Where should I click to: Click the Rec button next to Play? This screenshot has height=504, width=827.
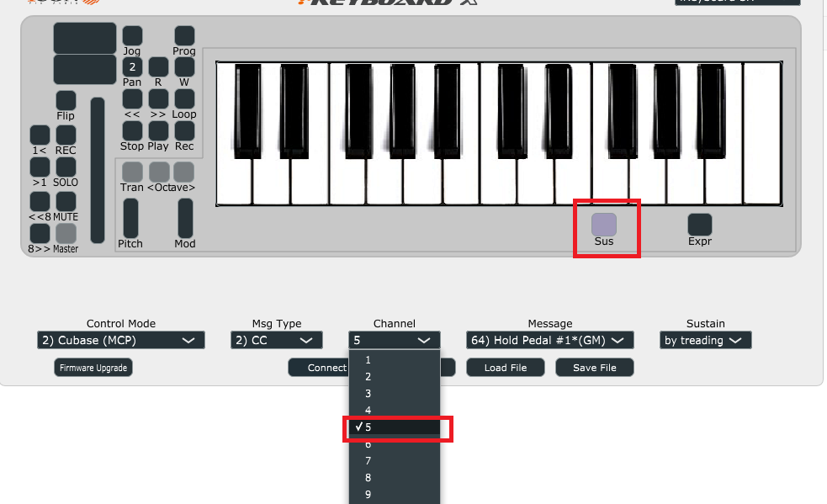184,131
